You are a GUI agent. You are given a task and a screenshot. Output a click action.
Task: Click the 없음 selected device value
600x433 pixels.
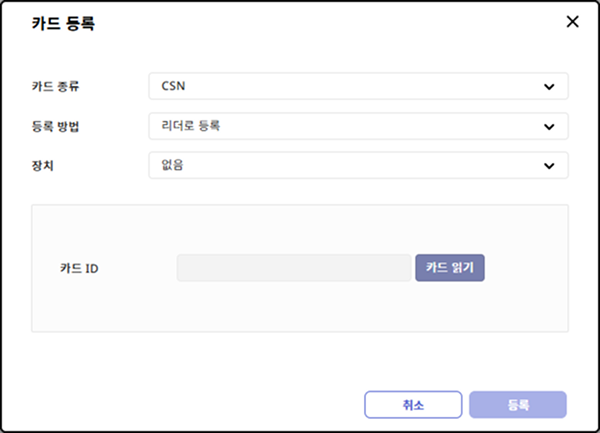coord(173,166)
